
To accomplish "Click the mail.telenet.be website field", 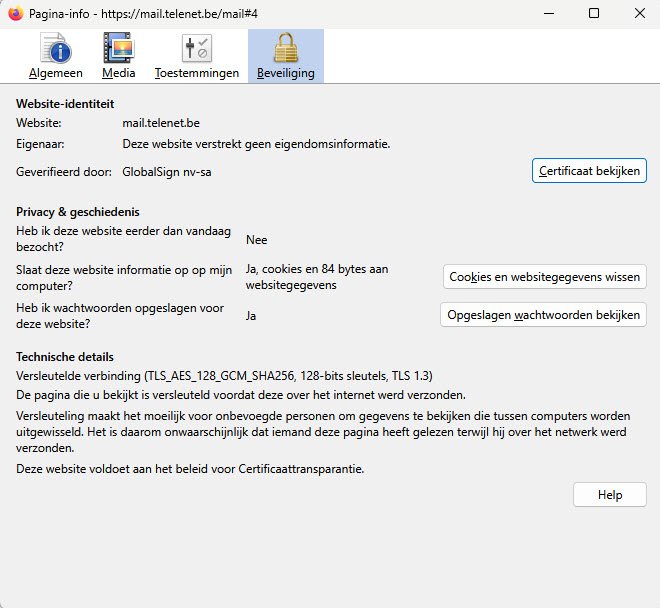I will point(161,123).
